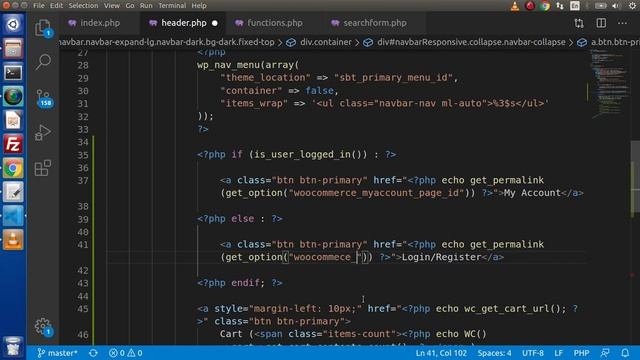Open FileZilla from the Ubuntu dock
Screen dimensions: 640x360
[x=13, y=144]
